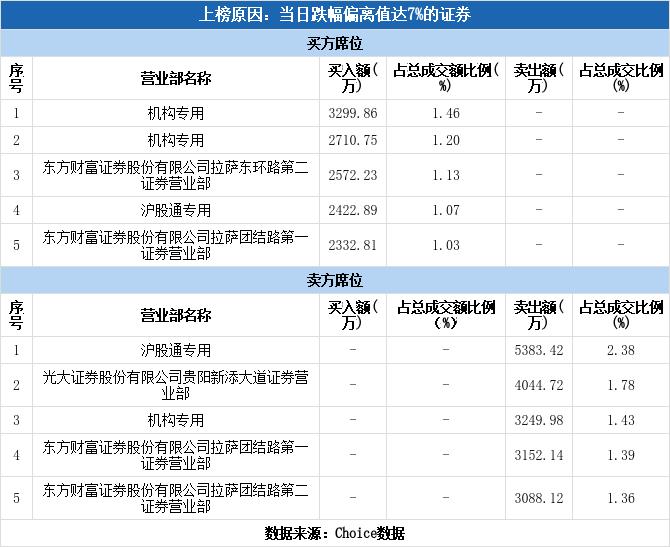Click 东方财富 拉萨团结路第一证券营业部 in buyer table
The image size is (670, 547).
[x=176, y=245]
